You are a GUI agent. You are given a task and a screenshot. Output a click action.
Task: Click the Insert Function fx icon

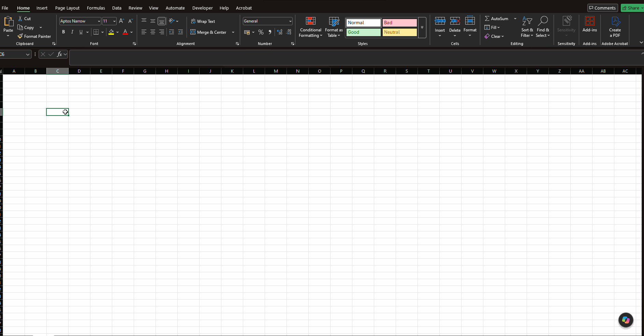(60, 54)
